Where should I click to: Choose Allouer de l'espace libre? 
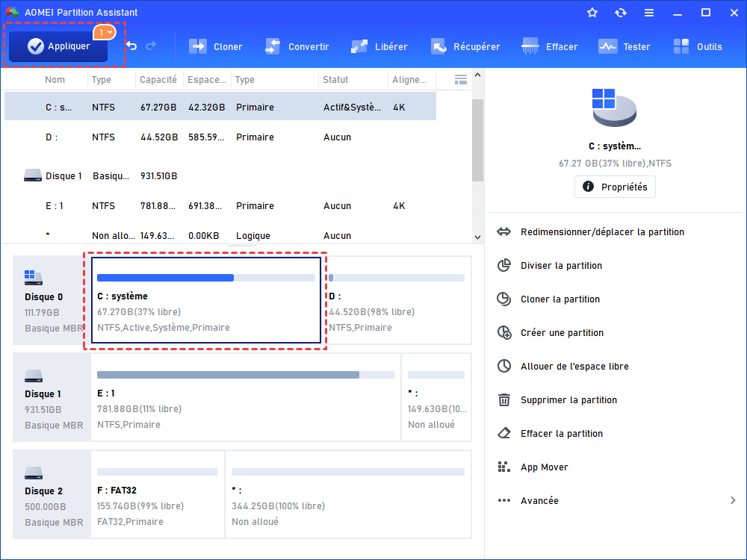coord(563,366)
